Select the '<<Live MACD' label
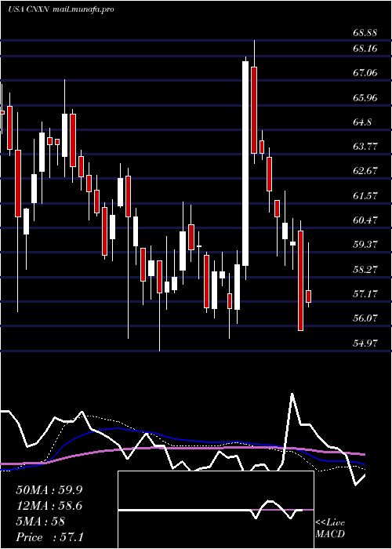The image size is (392, 549). (330, 528)
